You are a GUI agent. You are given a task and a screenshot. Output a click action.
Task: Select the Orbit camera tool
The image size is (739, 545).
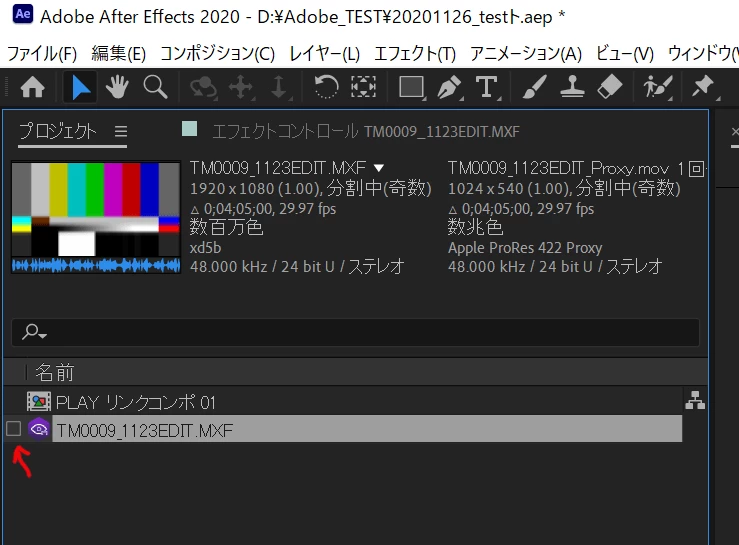click(203, 87)
